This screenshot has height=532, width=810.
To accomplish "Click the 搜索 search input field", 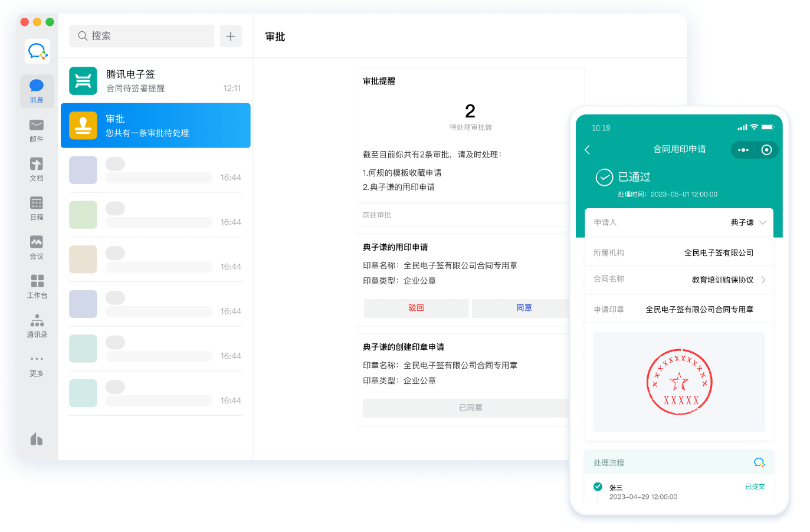I will [x=142, y=36].
